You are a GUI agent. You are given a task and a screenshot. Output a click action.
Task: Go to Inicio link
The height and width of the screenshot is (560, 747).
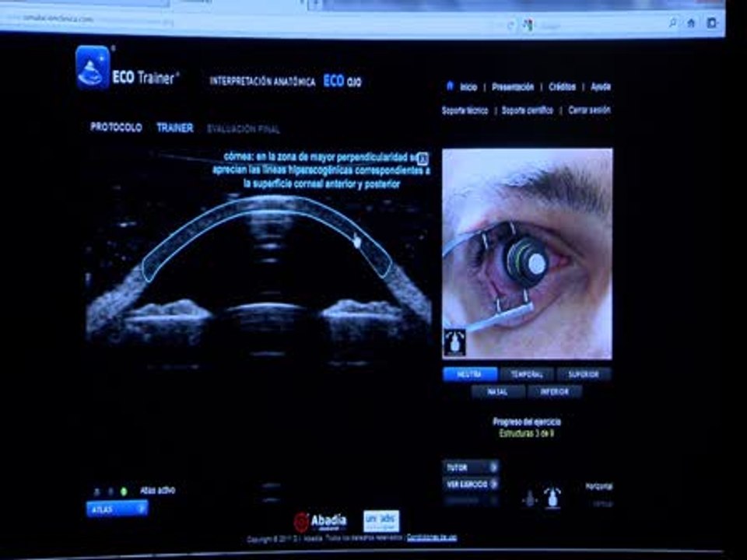click(x=468, y=87)
